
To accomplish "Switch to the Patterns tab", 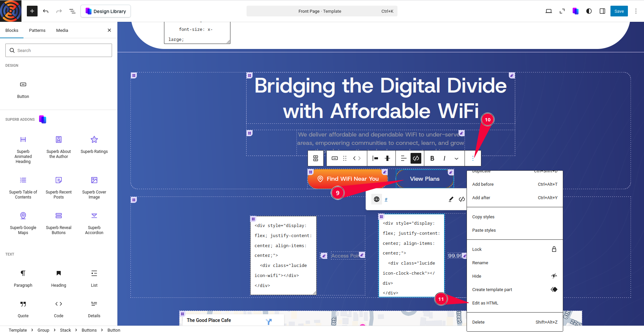I will click(37, 30).
